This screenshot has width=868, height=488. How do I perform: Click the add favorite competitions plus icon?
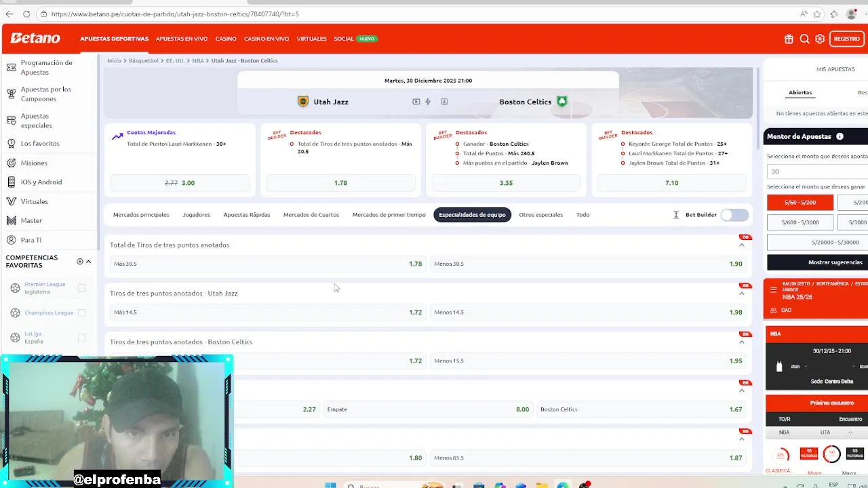(x=80, y=262)
